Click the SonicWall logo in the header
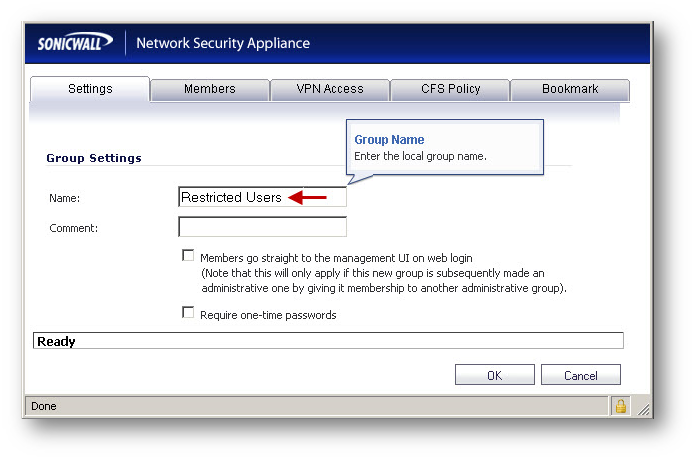 pyautogui.click(x=75, y=43)
